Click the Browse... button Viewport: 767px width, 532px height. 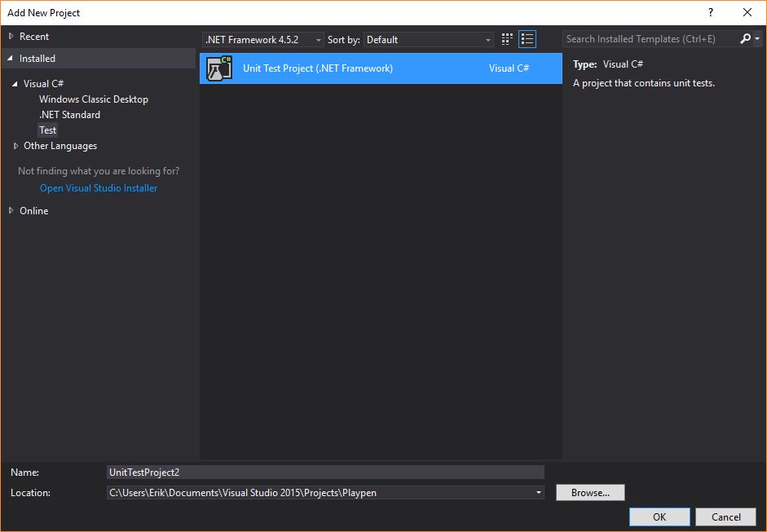590,492
